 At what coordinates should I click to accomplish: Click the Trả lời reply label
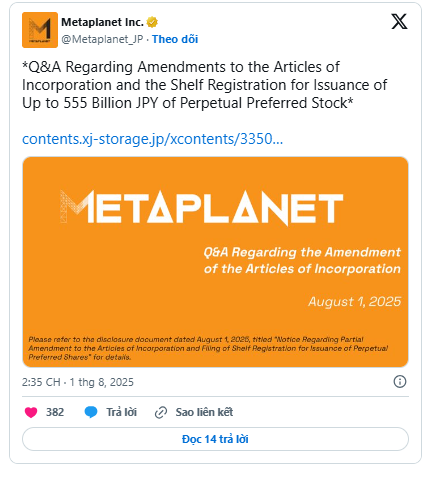click(121, 412)
